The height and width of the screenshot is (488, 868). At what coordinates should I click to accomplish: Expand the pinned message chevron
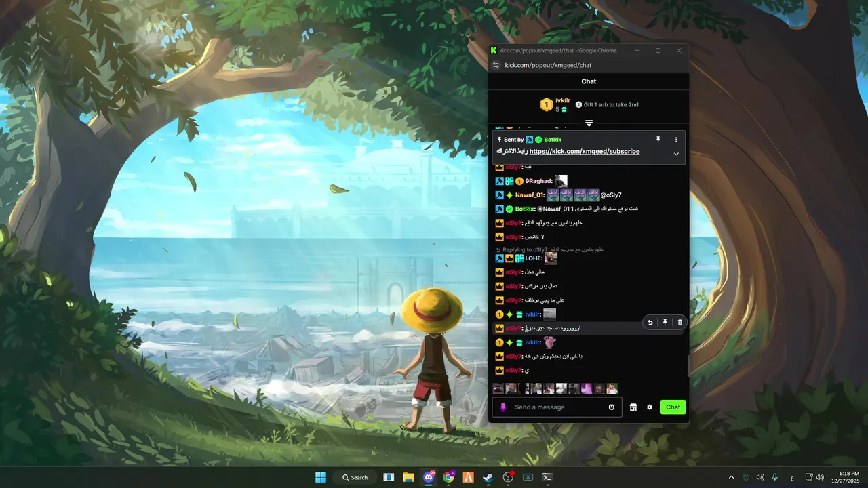[x=676, y=154]
